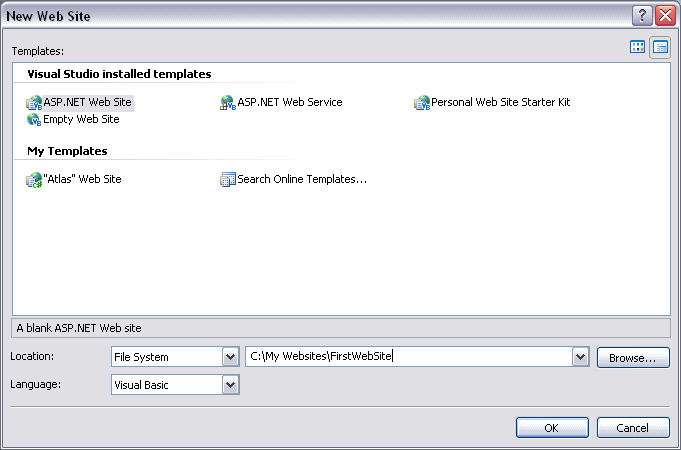This screenshot has width=681, height=450.
Task: Select the ASP.NET Web Site label
Action: (x=87, y=103)
